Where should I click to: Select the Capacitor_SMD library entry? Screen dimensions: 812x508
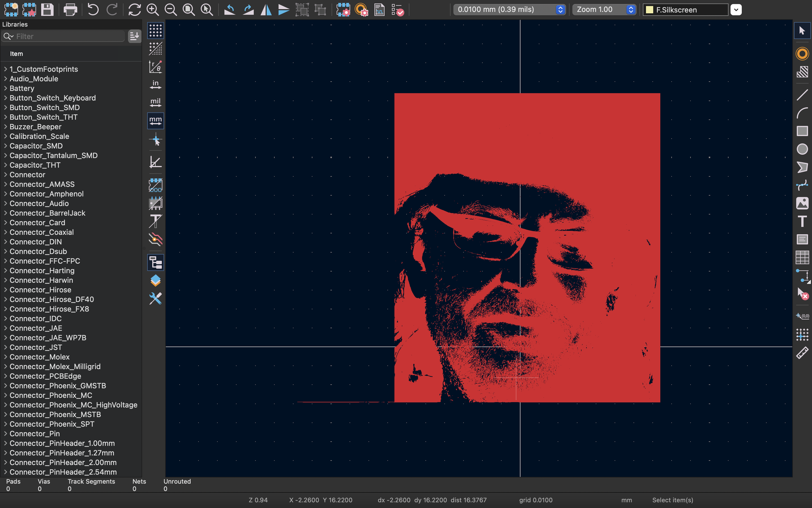(36, 146)
